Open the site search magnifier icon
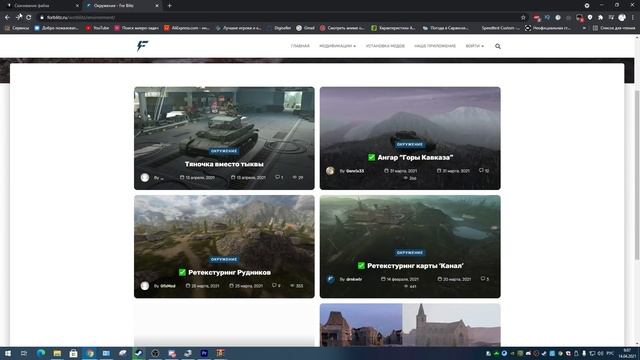The width and height of the screenshot is (640, 360). point(498,46)
